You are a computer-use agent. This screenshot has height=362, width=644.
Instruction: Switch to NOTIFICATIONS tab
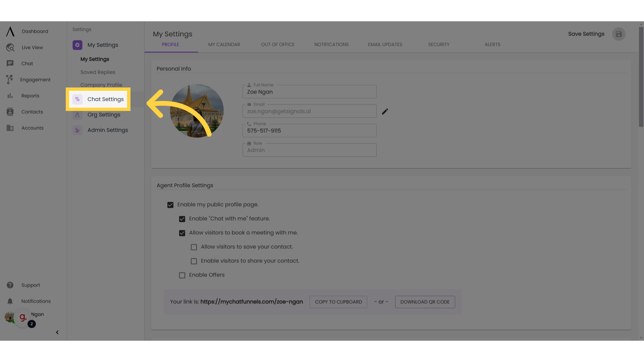pyautogui.click(x=331, y=44)
